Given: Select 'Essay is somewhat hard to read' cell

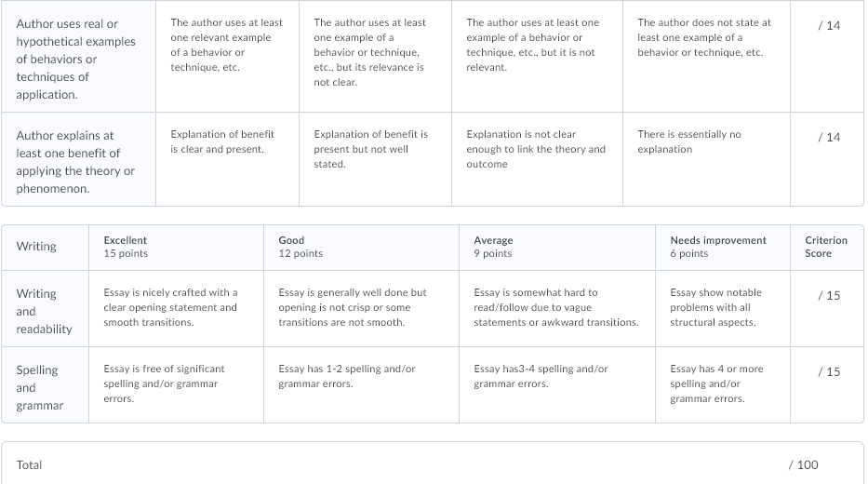Looking at the screenshot, I should tap(557, 308).
